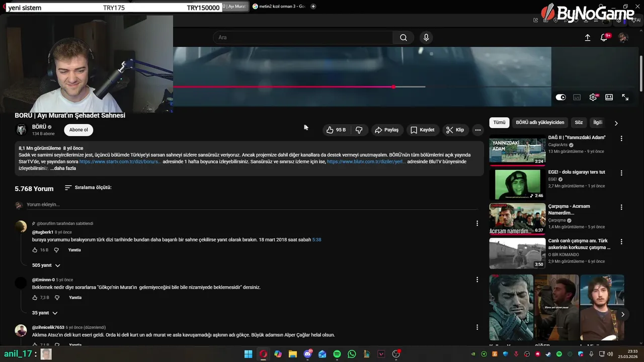This screenshot has width=644, height=362.
Task: Focus the Yorum ekleyin comment field
Action: pos(252,205)
